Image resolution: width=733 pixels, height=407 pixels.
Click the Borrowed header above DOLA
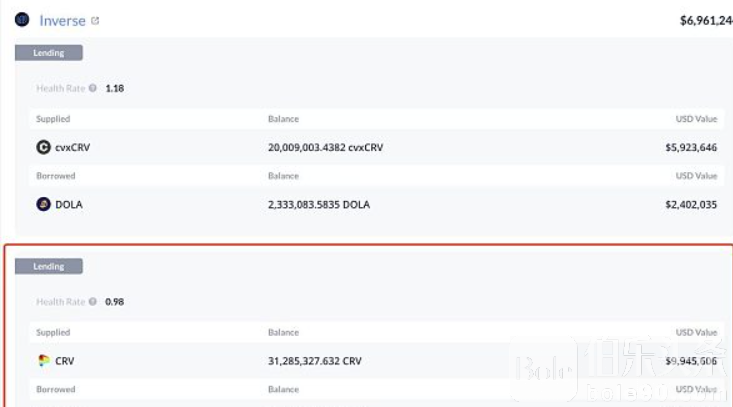(56, 176)
